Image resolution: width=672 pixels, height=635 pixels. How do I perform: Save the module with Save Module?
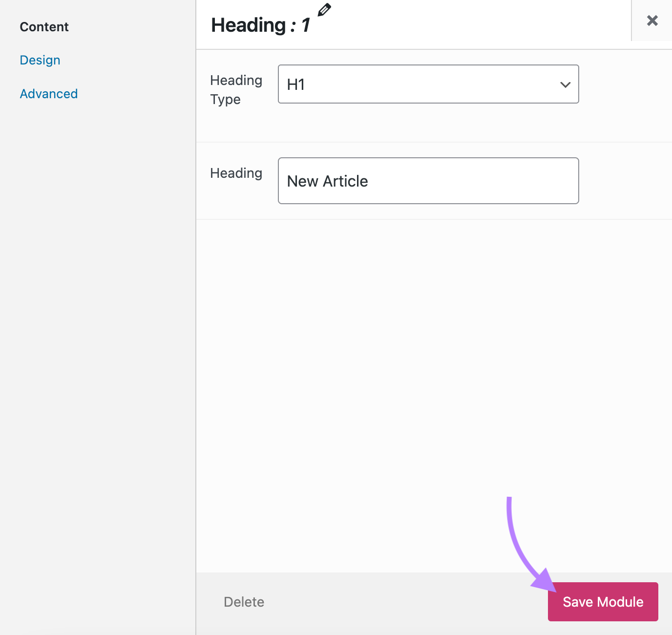pyautogui.click(x=603, y=602)
